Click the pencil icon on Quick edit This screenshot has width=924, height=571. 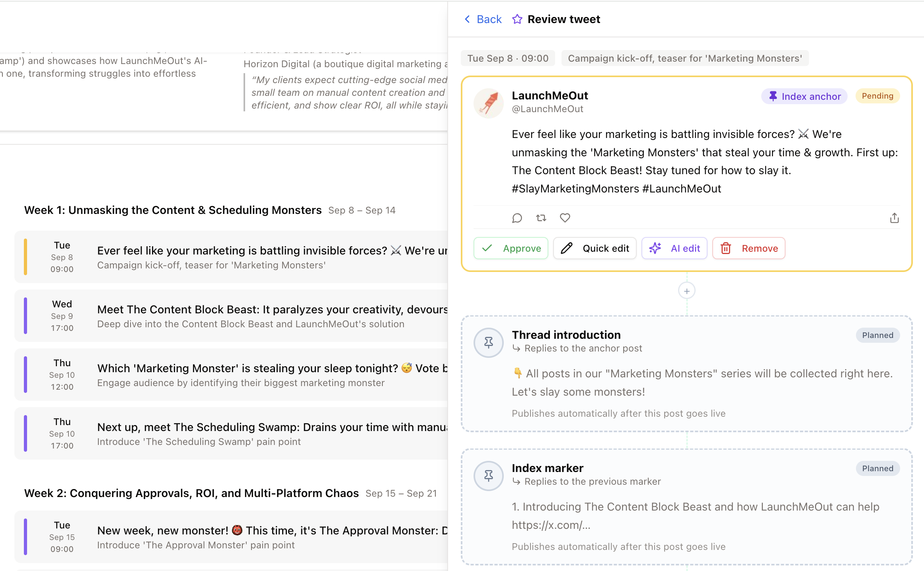(567, 249)
